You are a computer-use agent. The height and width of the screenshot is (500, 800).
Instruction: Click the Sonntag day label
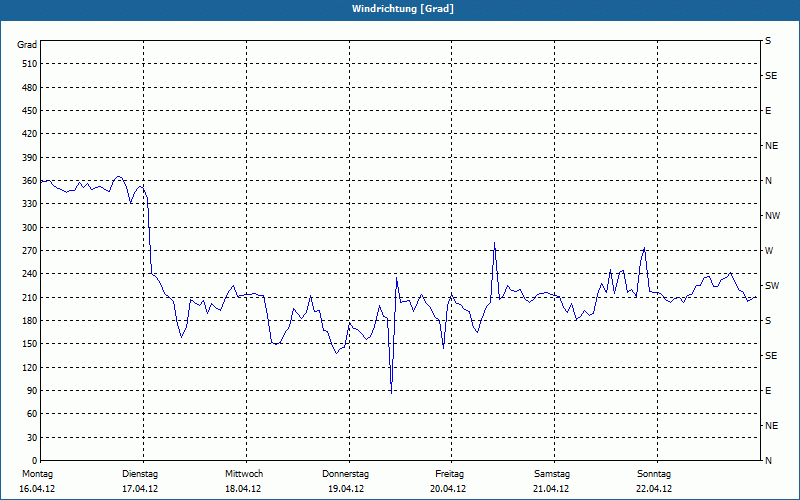[x=654, y=474]
